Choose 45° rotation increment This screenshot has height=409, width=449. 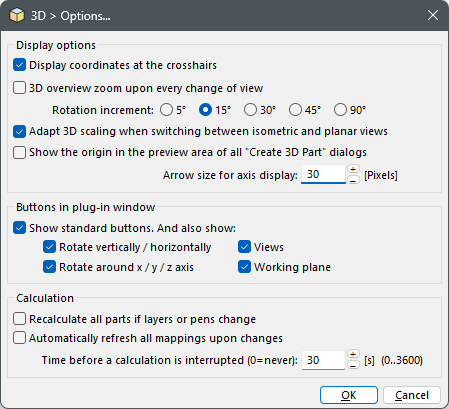tap(295, 110)
